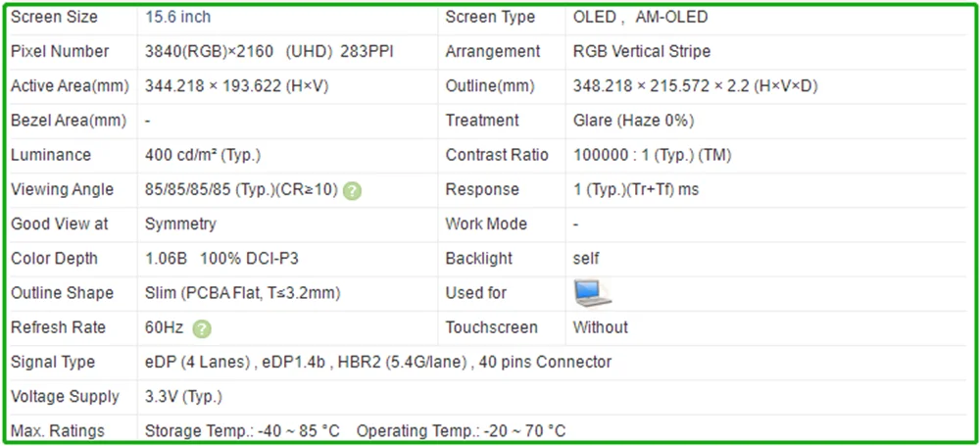980x446 pixels.
Task: Click the '344.218 × 193.622 (H×V)' value
Action: click(236, 86)
